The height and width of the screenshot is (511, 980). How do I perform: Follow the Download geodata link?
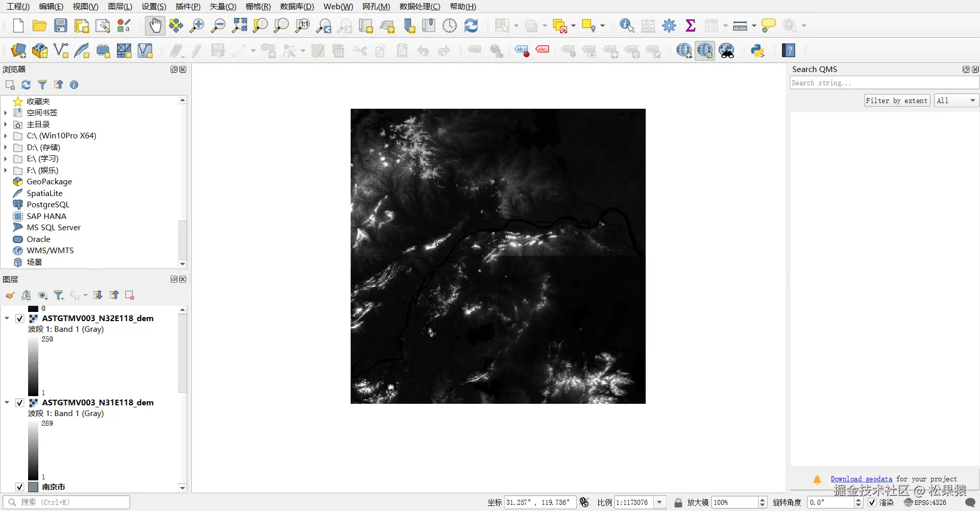coord(861,478)
